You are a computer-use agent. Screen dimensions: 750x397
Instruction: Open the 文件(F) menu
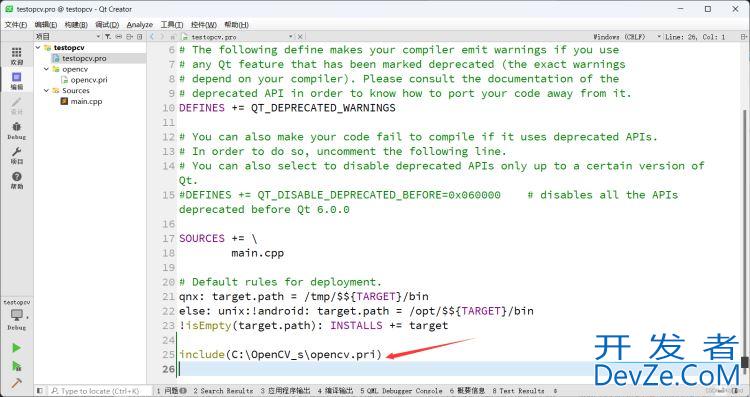pyautogui.click(x=16, y=24)
